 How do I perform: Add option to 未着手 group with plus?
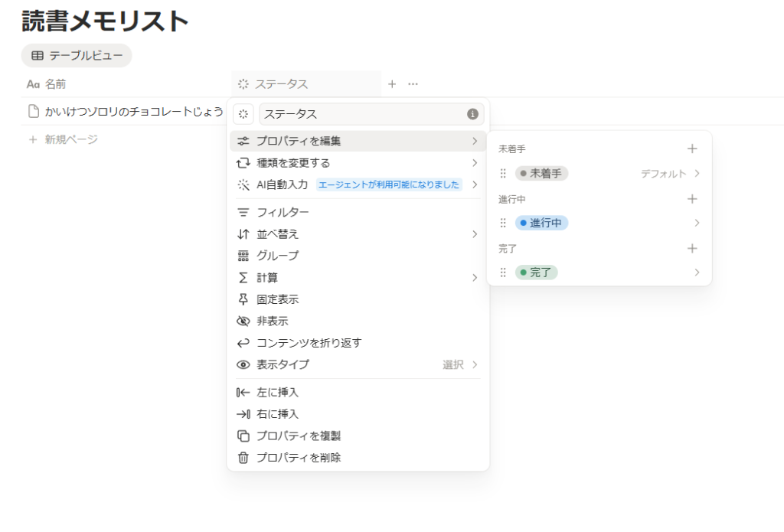(692, 149)
